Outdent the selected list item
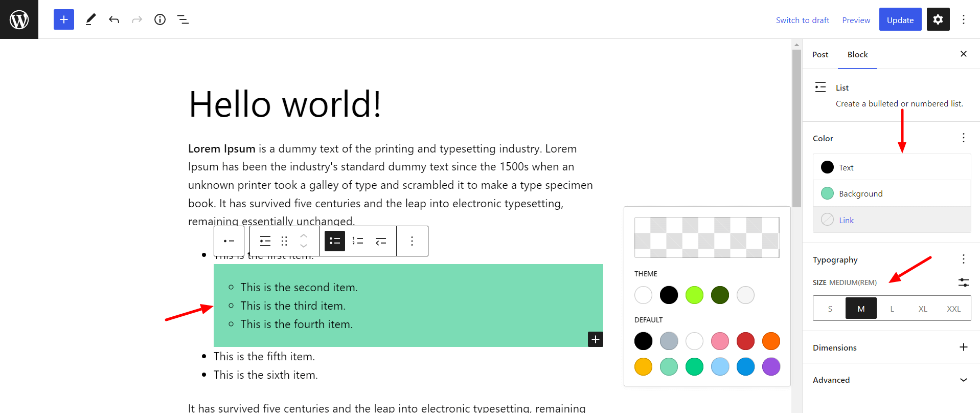Screen dimensions: 980x413 (x=381, y=241)
